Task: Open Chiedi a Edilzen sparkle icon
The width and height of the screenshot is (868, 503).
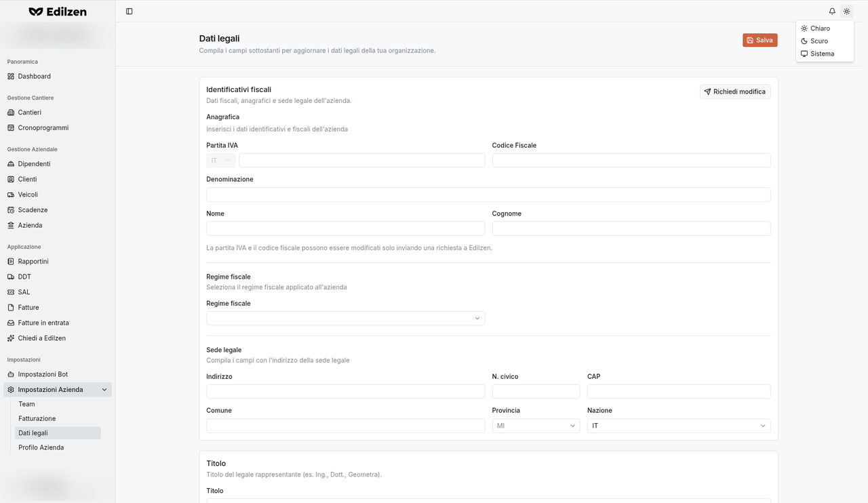Action: click(11, 338)
